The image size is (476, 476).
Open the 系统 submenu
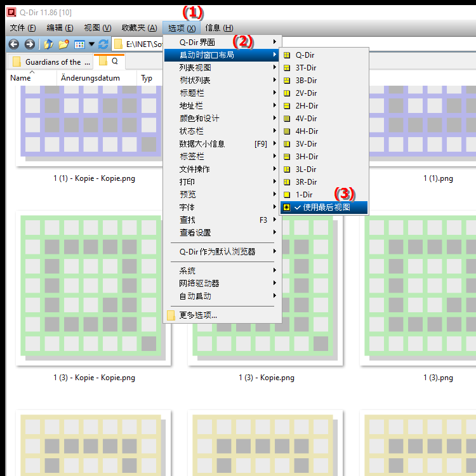[x=223, y=271]
